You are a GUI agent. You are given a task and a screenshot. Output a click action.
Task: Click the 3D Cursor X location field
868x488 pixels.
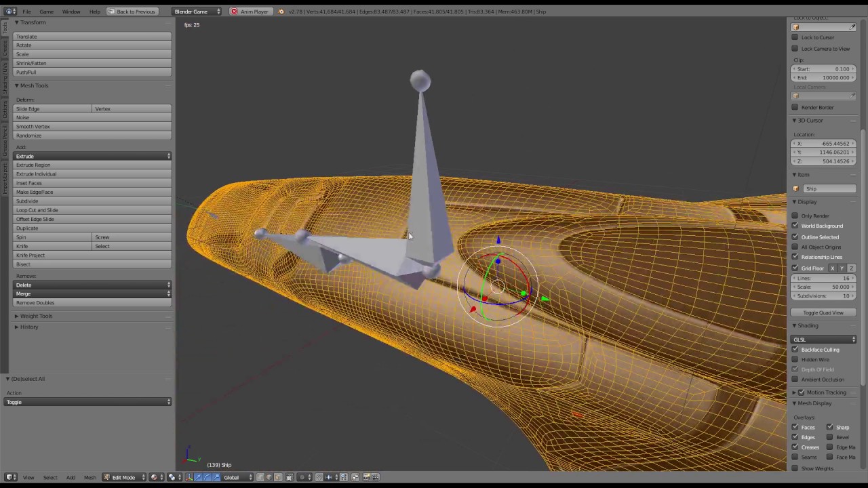824,144
